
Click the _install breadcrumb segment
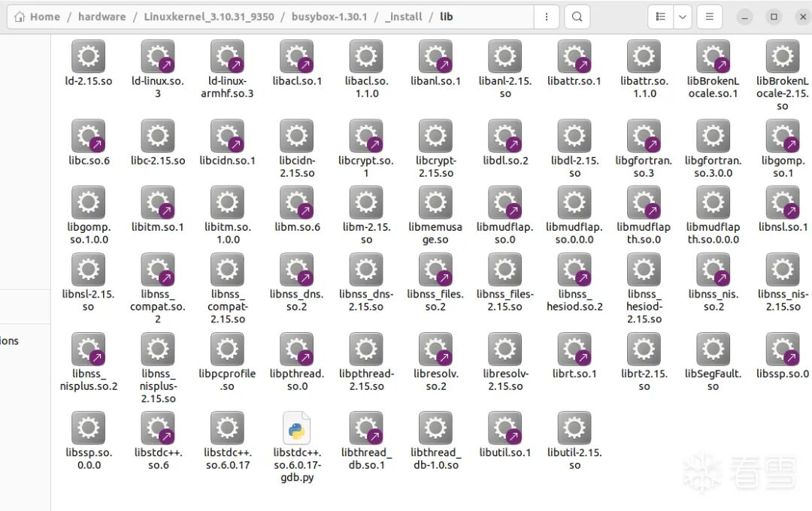(x=403, y=17)
